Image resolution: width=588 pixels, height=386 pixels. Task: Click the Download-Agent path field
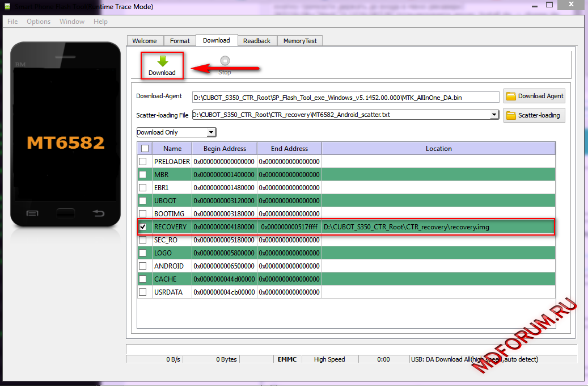point(345,98)
